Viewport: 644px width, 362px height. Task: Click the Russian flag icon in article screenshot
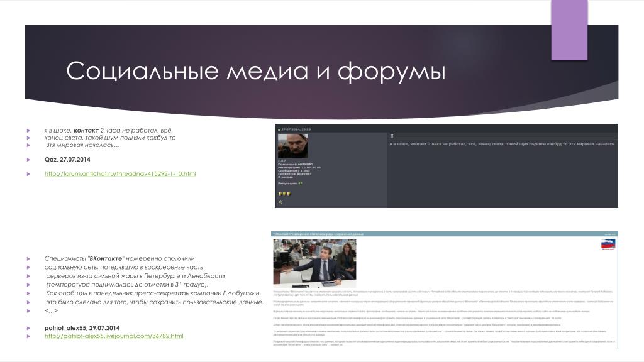coord(608,245)
